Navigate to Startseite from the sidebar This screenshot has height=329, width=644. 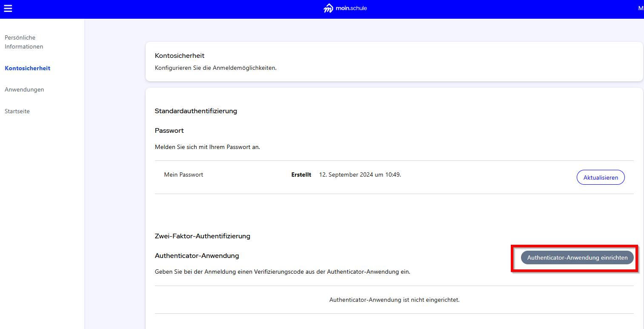pyautogui.click(x=17, y=111)
